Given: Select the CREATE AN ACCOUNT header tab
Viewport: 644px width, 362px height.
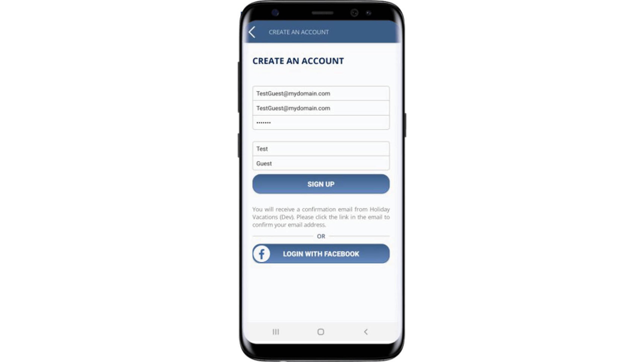Looking at the screenshot, I should (299, 32).
